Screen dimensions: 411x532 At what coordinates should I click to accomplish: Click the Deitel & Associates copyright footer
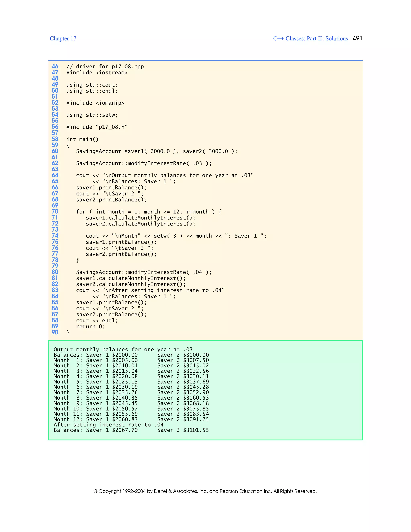tap(205, 491)
